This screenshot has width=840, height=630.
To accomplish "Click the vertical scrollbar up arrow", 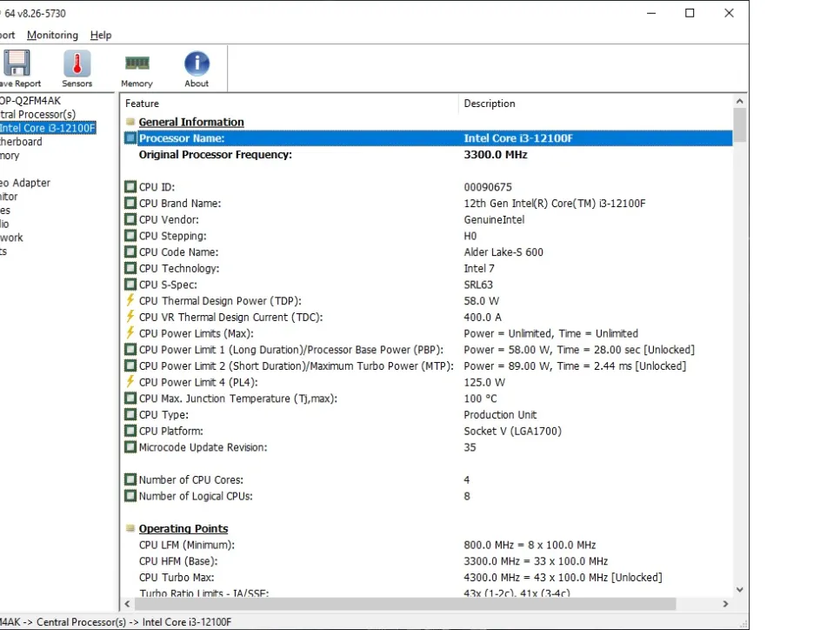I will click(x=740, y=101).
